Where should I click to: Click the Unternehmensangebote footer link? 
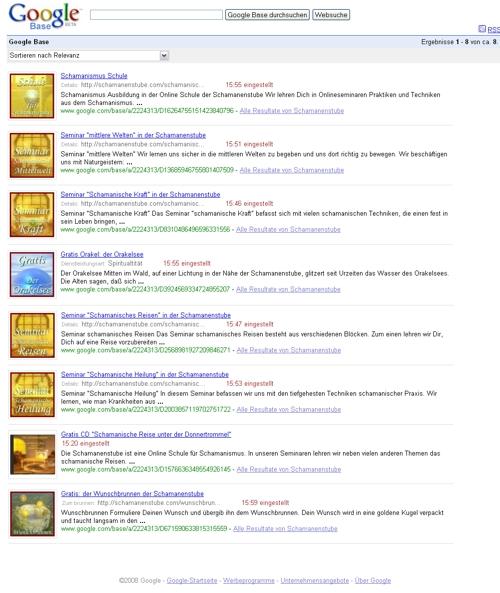tap(315, 580)
